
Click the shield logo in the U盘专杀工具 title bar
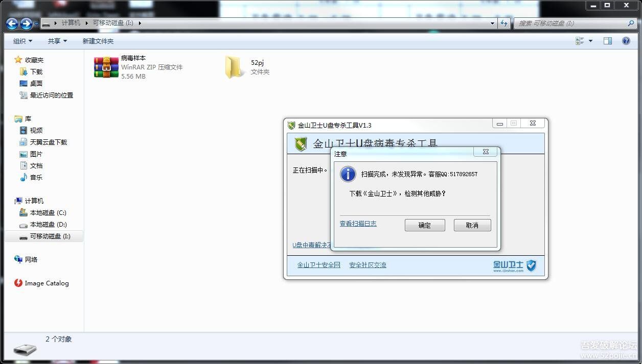[x=291, y=125]
